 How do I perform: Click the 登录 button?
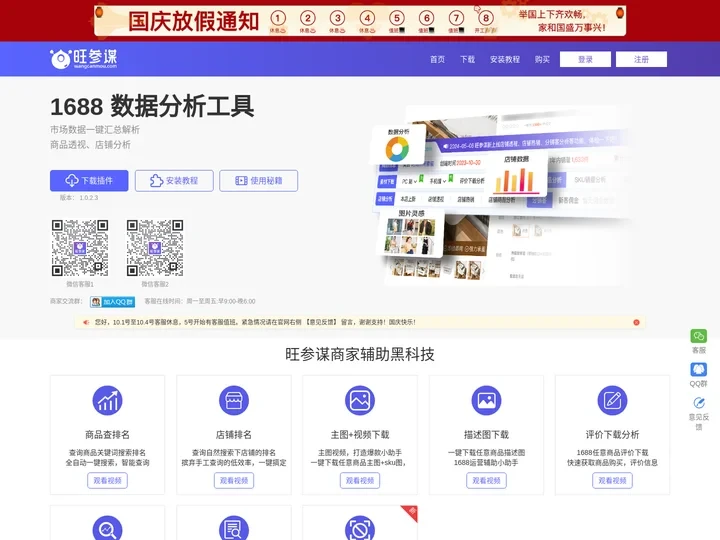pyautogui.click(x=585, y=59)
